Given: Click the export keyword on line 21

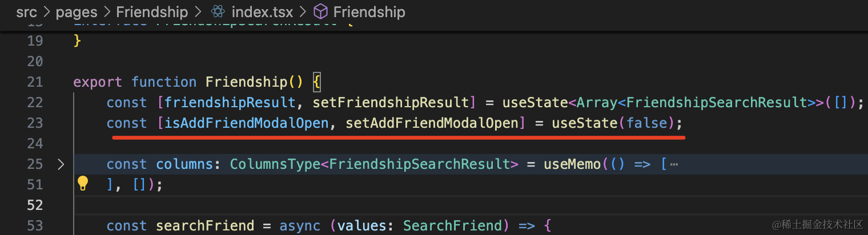Looking at the screenshot, I should coord(98,82).
